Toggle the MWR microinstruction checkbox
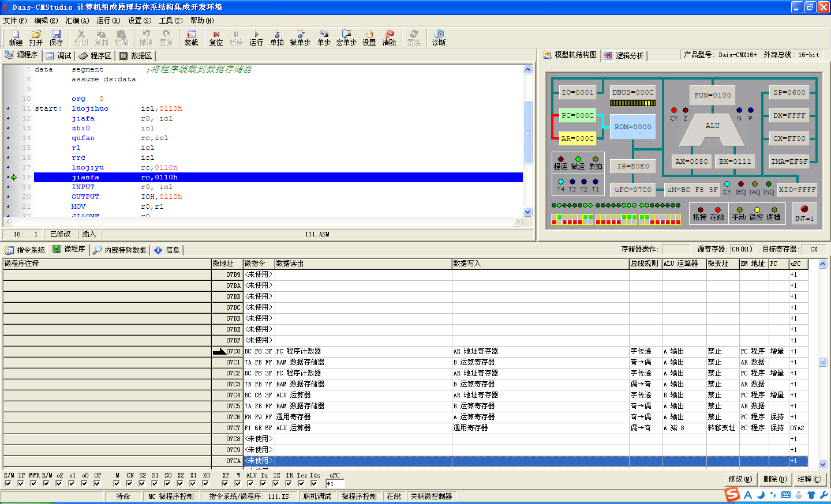The width and height of the screenshot is (831, 504). tap(33, 483)
